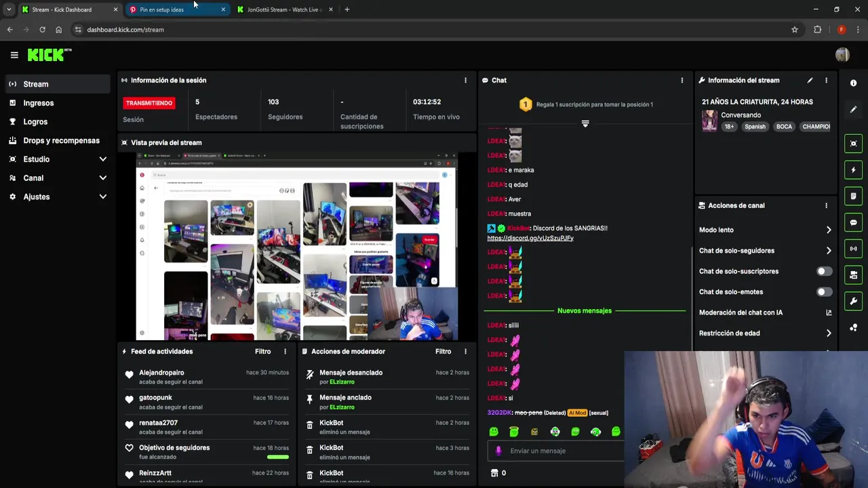868x488 pixels.
Task: Click the Objetivo de seguidores green progress bar
Action: click(278, 457)
